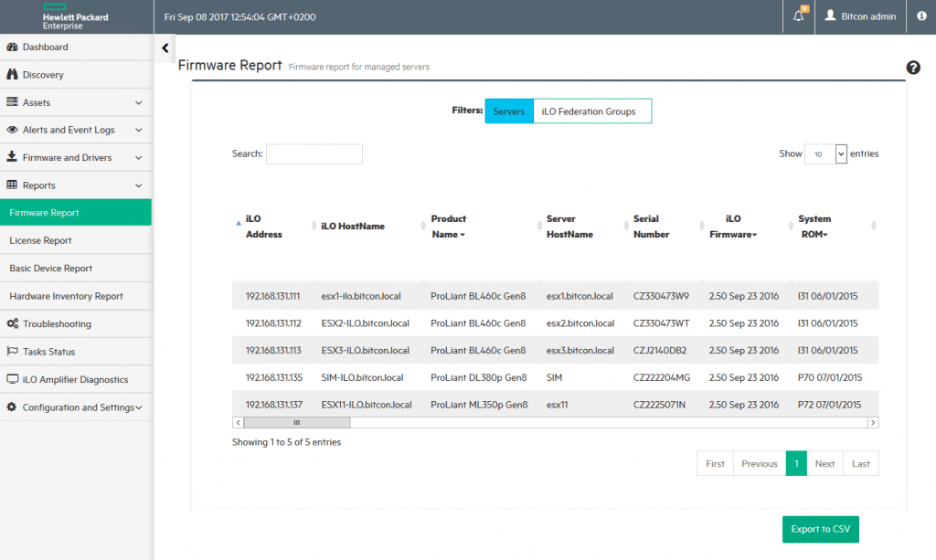Screen dimensions: 936x560
Task: Go to the Next page
Action: (825, 463)
